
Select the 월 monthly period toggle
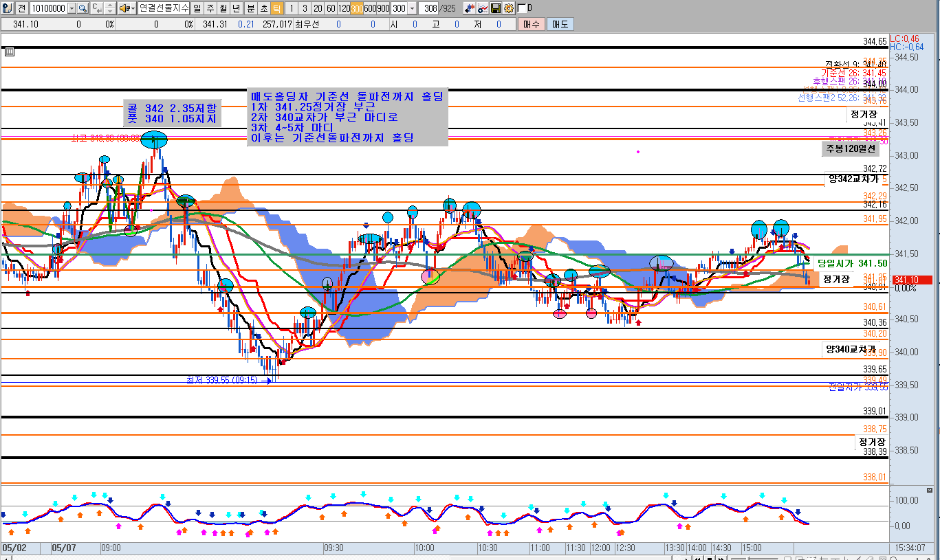pyautogui.click(x=223, y=8)
